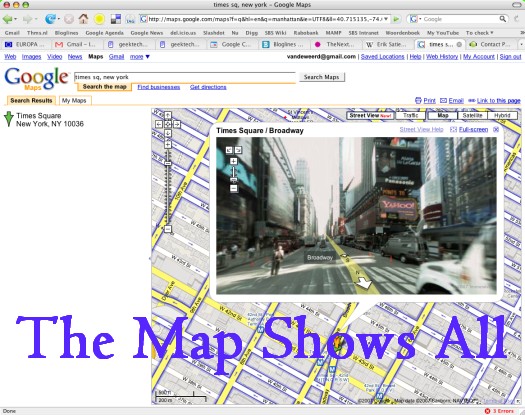Click the Saved Locations link
The image size is (525, 415).
[x=383, y=57]
